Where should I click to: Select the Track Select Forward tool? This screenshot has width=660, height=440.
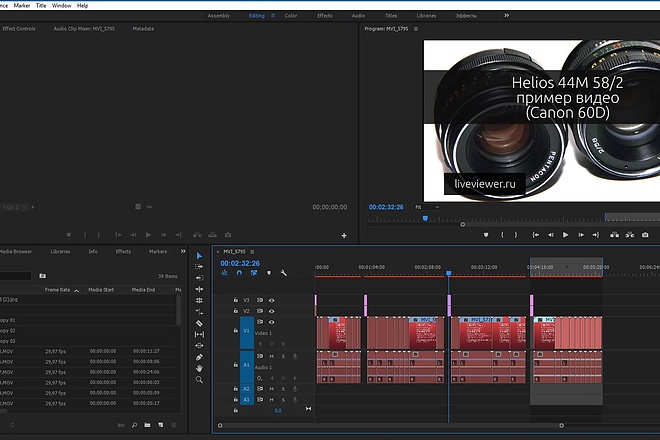[199, 267]
